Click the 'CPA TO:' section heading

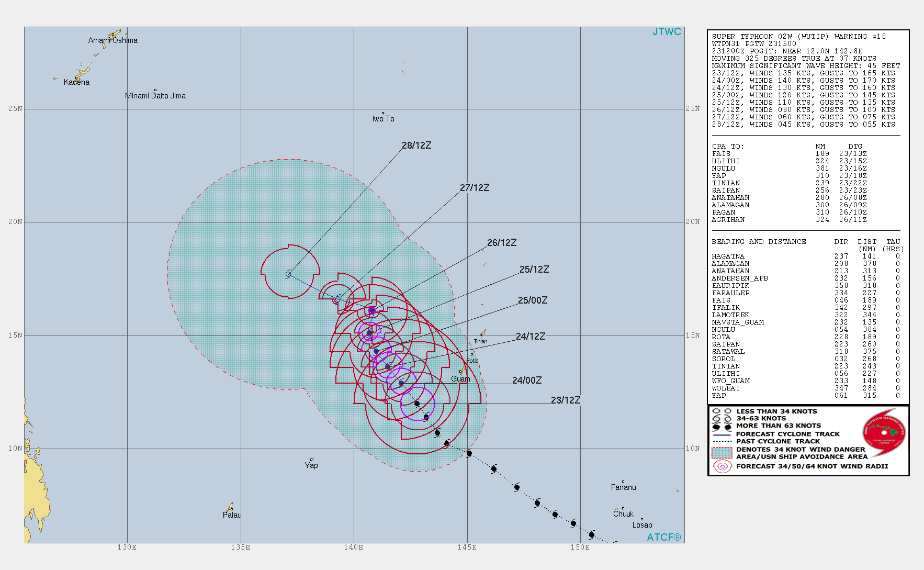[x=728, y=147]
